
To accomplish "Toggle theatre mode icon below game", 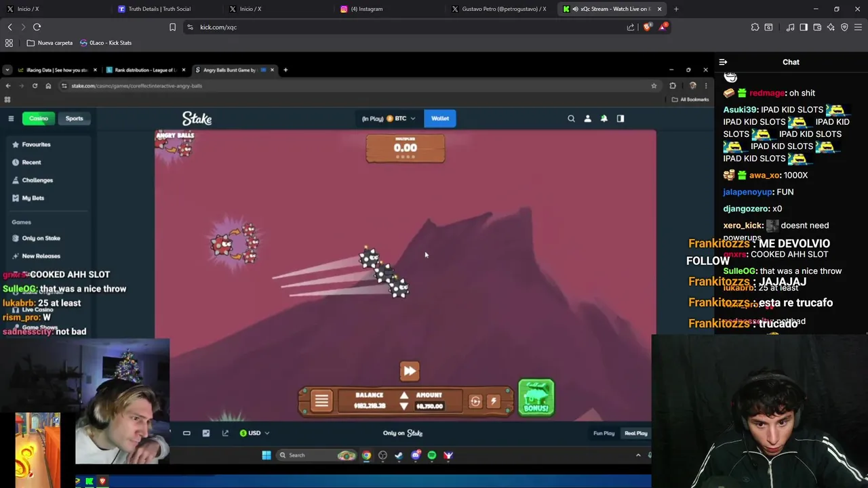I will [186, 433].
